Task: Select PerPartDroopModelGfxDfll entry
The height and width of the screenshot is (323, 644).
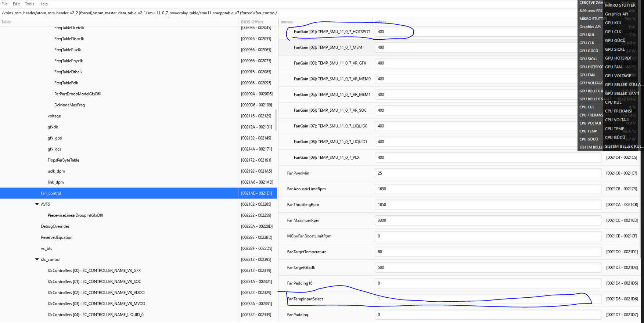Action: point(78,94)
